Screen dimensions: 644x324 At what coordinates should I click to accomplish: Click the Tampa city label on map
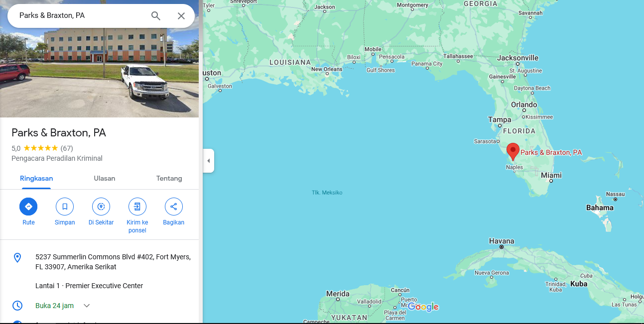pyautogui.click(x=500, y=119)
